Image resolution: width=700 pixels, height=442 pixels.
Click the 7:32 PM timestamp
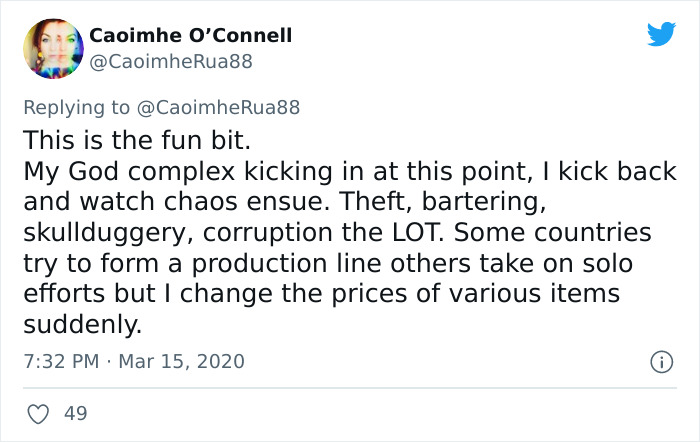click(x=59, y=360)
